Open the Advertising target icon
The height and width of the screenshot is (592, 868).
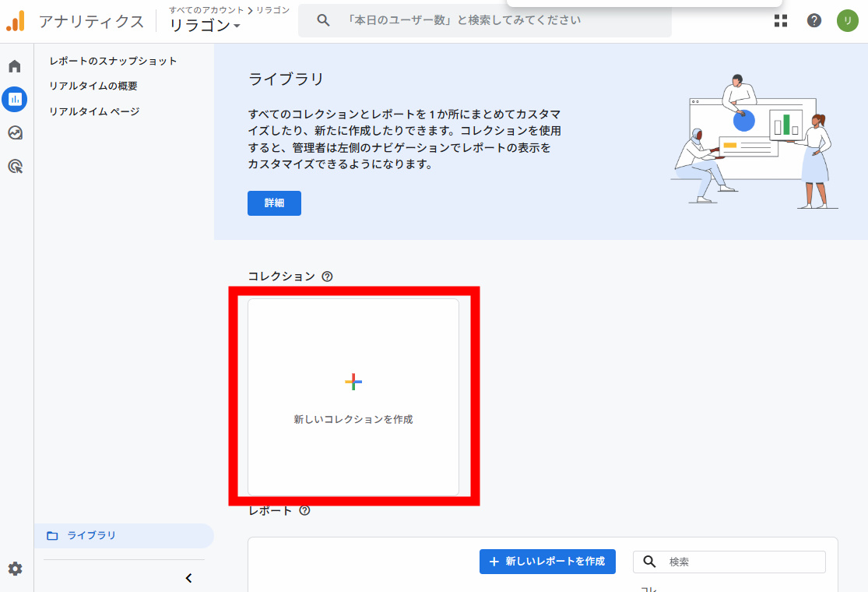[x=15, y=166]
